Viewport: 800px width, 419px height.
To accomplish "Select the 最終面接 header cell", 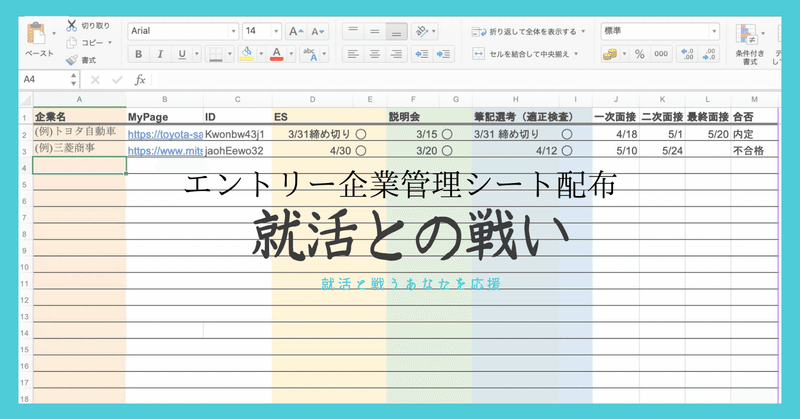I will [x=708, y=117].
